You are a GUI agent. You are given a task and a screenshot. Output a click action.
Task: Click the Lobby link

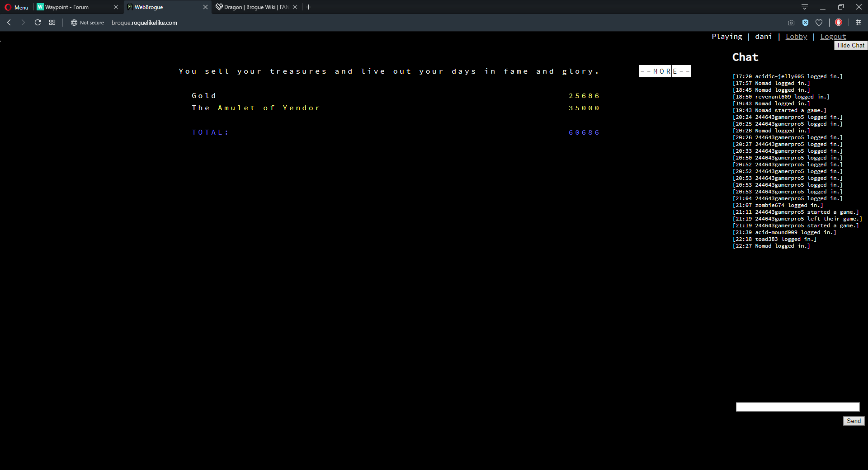(796, 37)
